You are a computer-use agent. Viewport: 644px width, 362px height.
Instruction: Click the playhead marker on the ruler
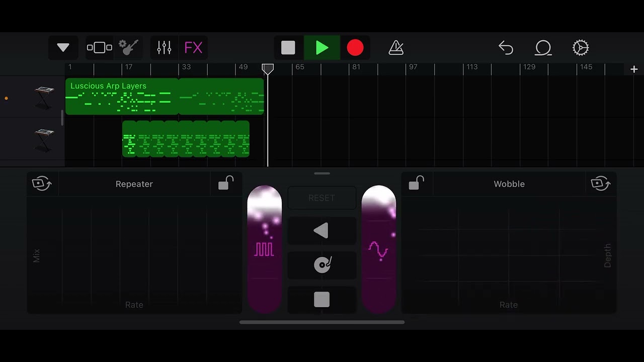(268, 69)
